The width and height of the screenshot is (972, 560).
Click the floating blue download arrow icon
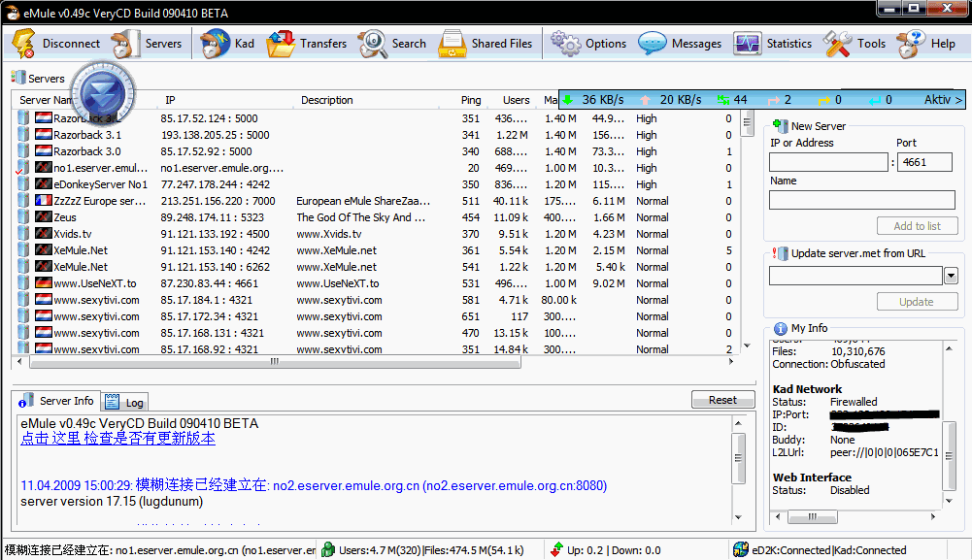[x=103, y=95]
